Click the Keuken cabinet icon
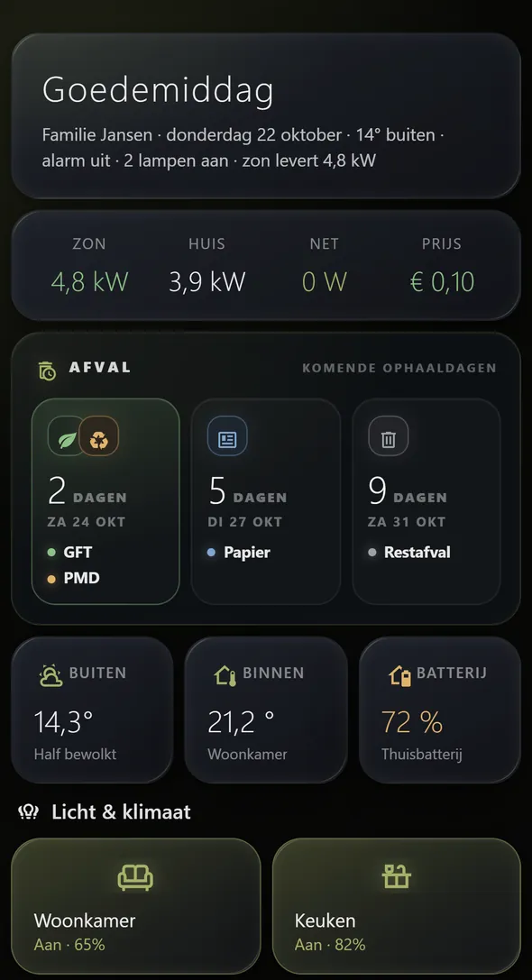The width and height of the screenshot is (532, 980). point(397,876)
